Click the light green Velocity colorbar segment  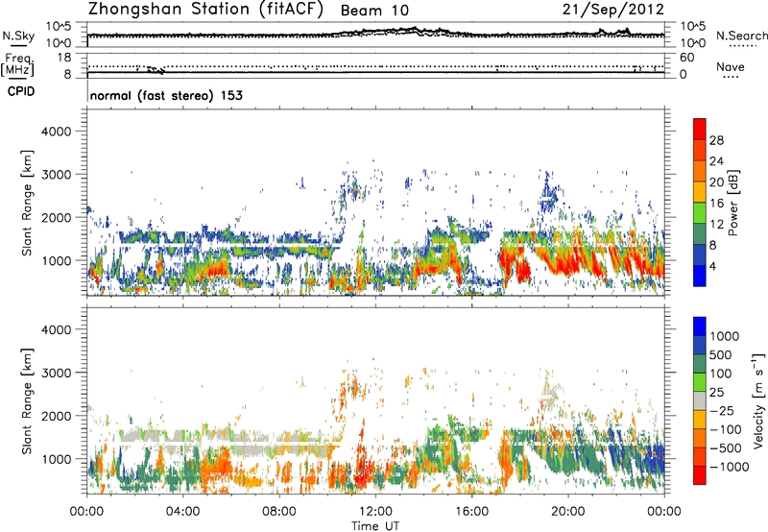(x=700, y=382)
